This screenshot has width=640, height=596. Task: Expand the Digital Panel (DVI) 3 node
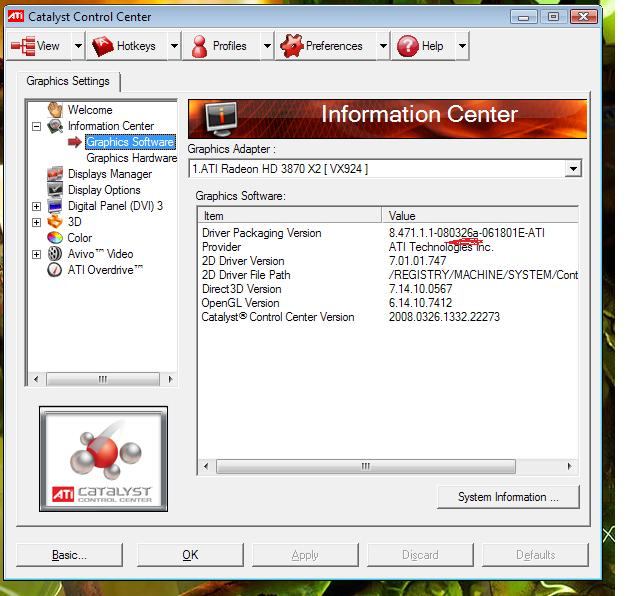point(36,206)
